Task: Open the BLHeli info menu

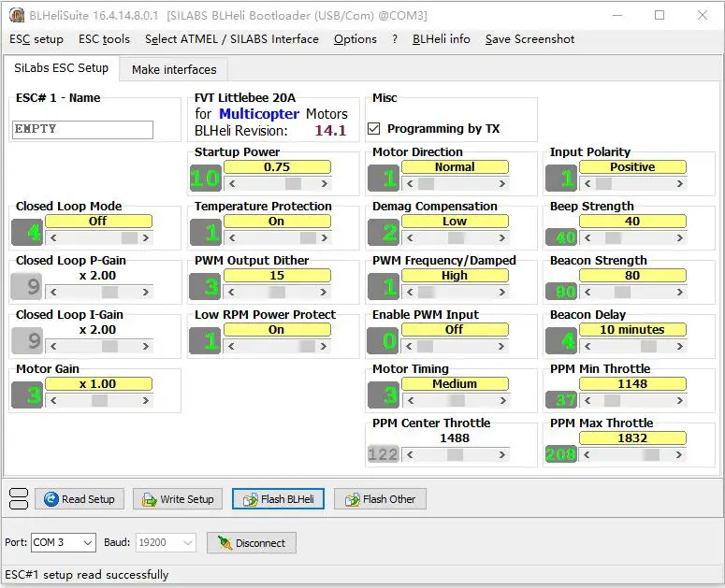Action: pyautogui.click(x=442, y=39)
